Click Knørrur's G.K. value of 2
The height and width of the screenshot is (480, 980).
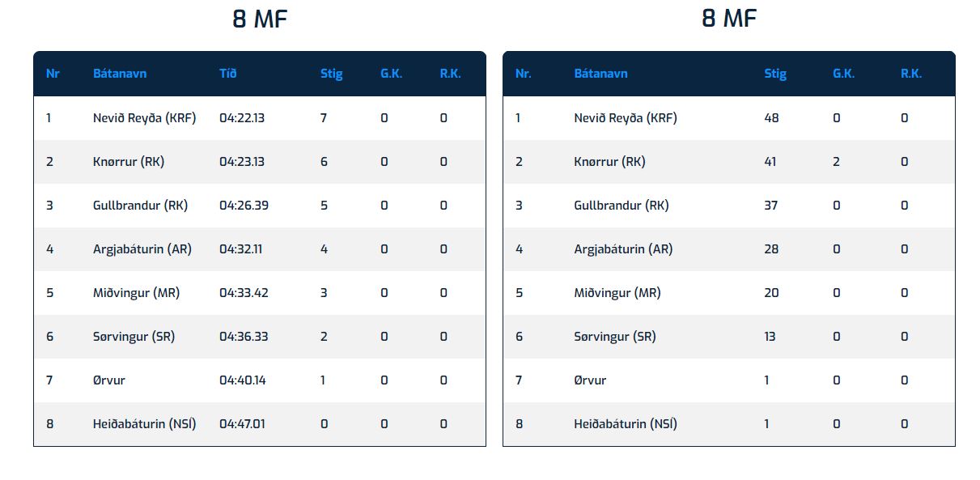(x=836, y=162)
